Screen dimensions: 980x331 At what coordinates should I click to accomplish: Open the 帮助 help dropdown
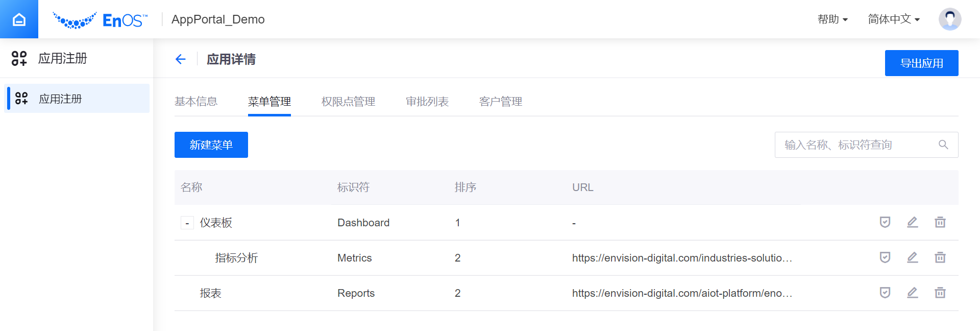(x=832, y=19)
